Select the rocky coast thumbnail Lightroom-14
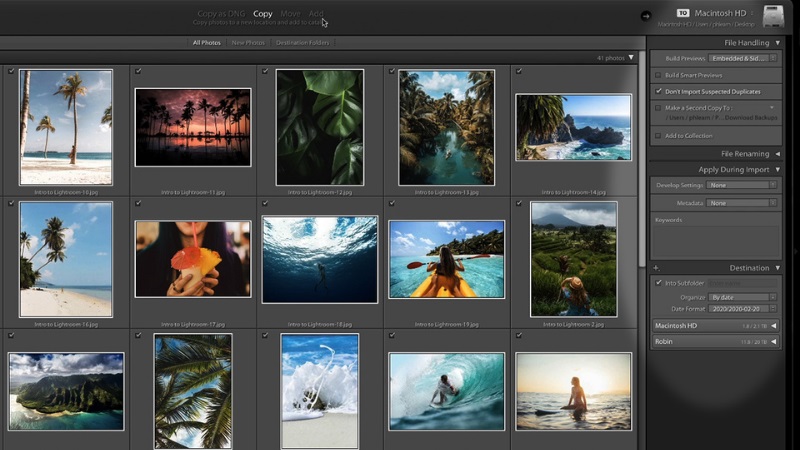 (x=573, y=127)
